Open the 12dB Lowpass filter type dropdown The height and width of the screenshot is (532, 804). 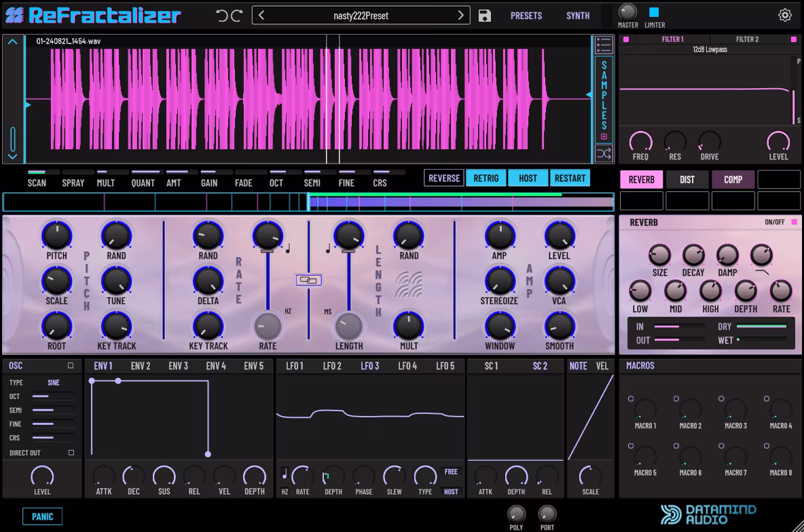pos(710,49)
